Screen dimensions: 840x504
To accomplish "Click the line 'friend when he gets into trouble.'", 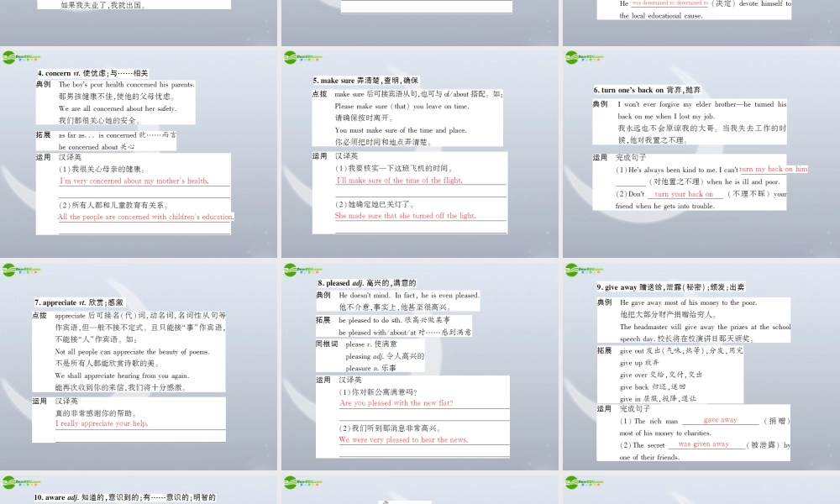I will point(664,206).
